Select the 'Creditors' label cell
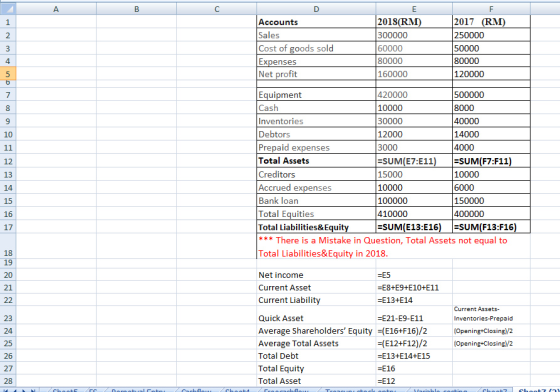Screen dimensions: 560x392 pos(316,174)
